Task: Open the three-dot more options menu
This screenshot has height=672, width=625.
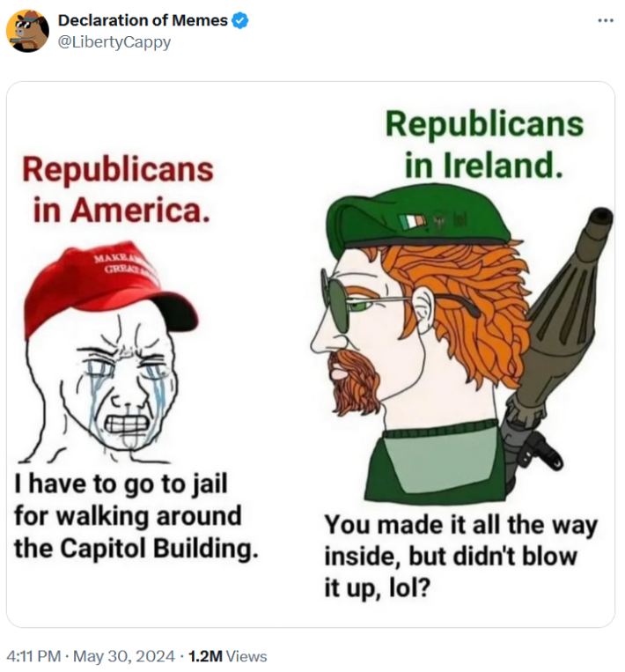Action: (605, 21)
